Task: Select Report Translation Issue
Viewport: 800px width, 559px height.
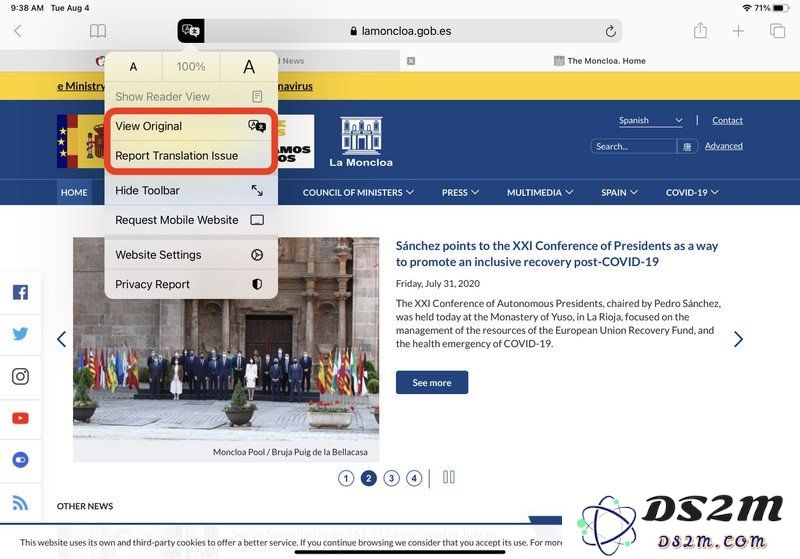Action: coord(191,156)
